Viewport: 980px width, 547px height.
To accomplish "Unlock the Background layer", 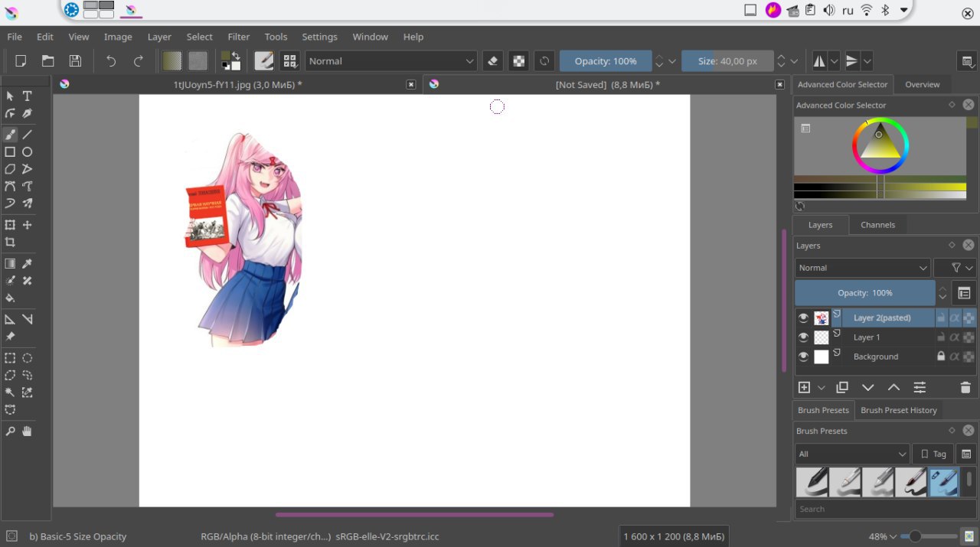I will (941, 357).
